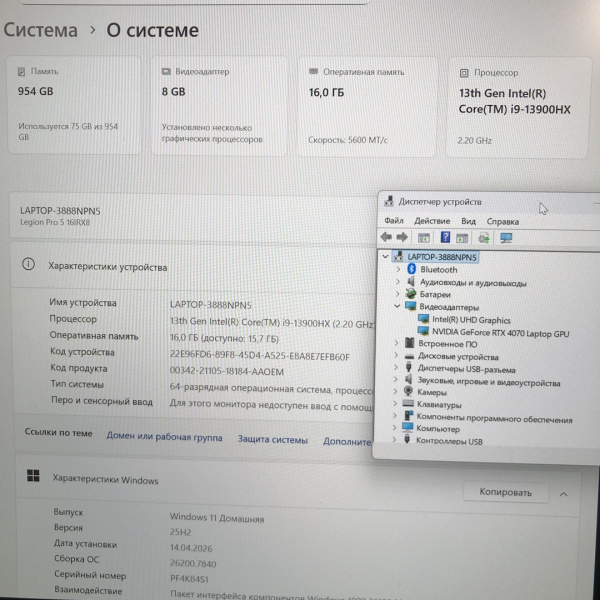
Task: Select Компоненты программного обеспечения row
Action: (494, 418)
